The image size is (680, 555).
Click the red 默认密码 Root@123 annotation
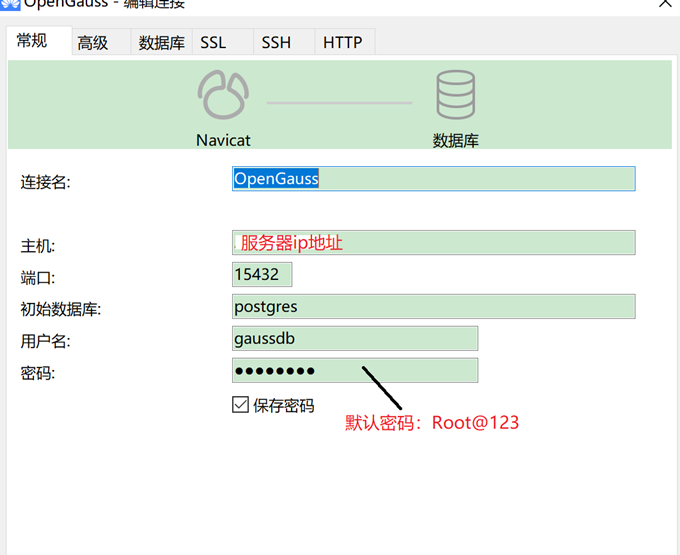coord(432,423)
